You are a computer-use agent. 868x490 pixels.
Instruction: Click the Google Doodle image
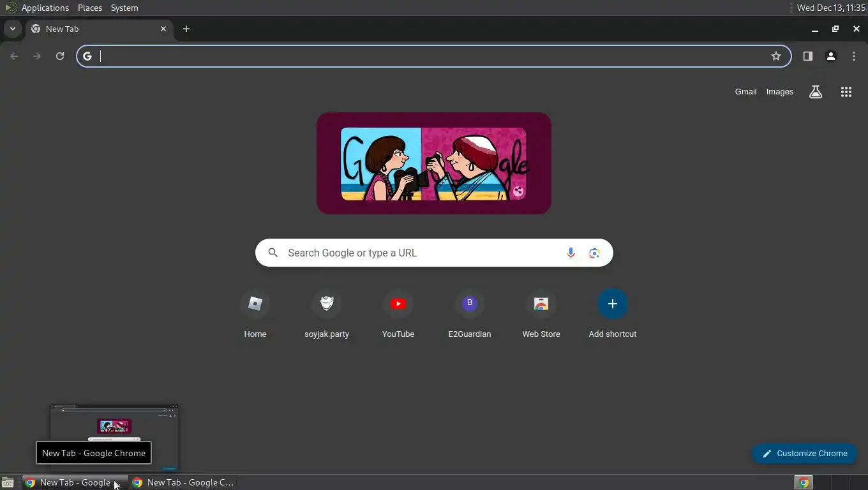tap(434, 163)
